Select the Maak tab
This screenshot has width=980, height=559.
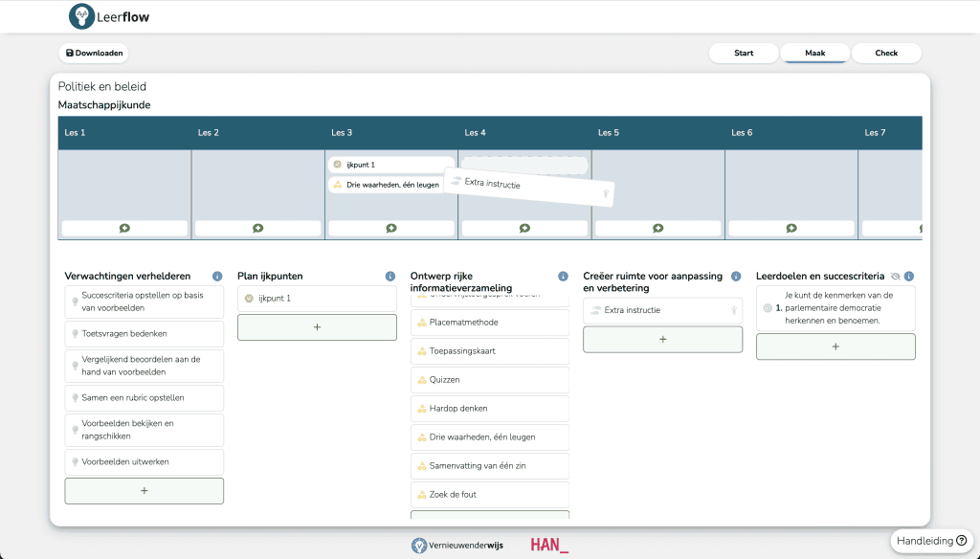tap(814, 54)
